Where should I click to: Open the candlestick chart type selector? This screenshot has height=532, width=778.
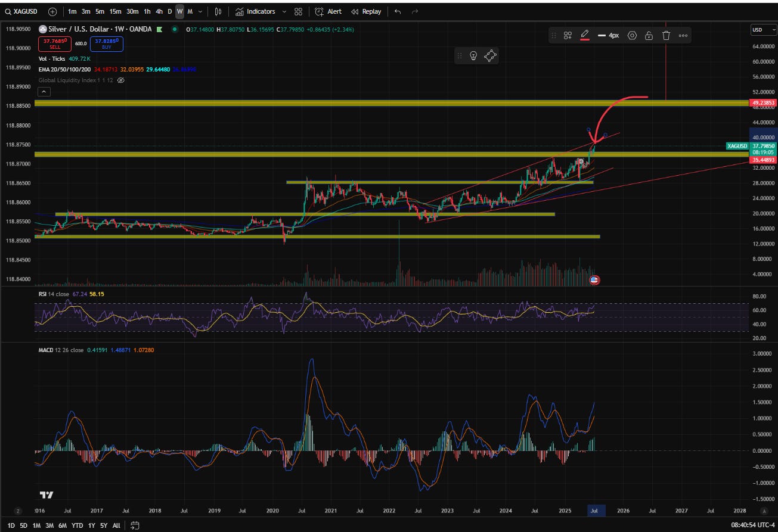[218, 11]
